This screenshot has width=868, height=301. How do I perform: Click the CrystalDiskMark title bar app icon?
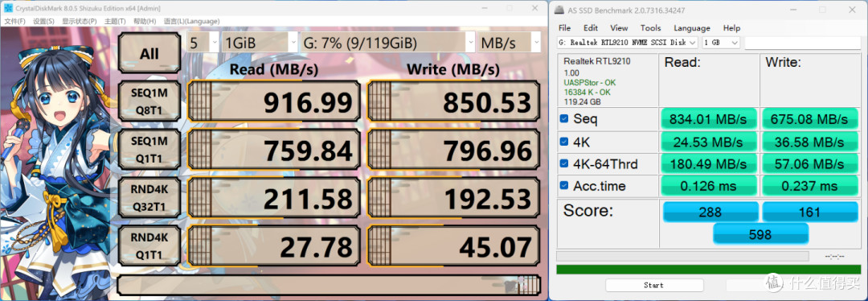click(x=8, y=8)
